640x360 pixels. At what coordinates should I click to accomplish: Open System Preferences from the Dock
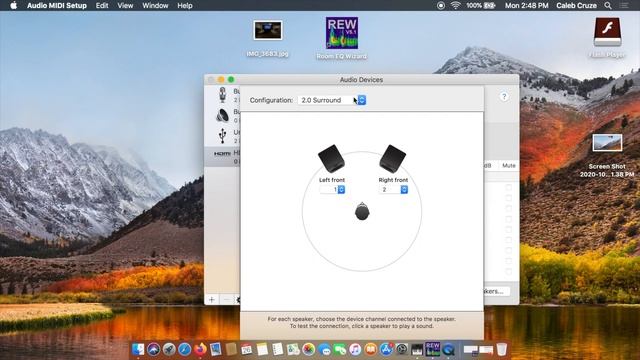click(x=402, y=349)
